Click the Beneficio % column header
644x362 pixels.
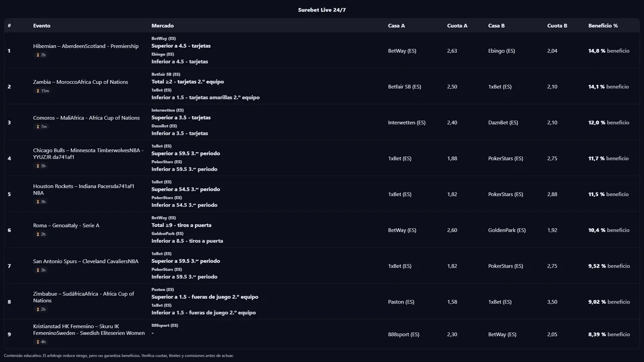[x=603, y=26]
